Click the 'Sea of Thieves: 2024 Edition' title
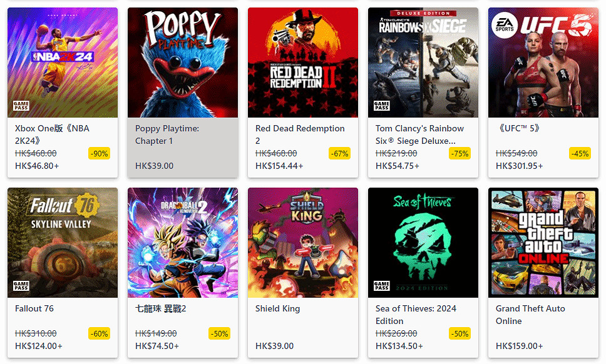This screenshot has height=364, width=606. click(416, 315)
